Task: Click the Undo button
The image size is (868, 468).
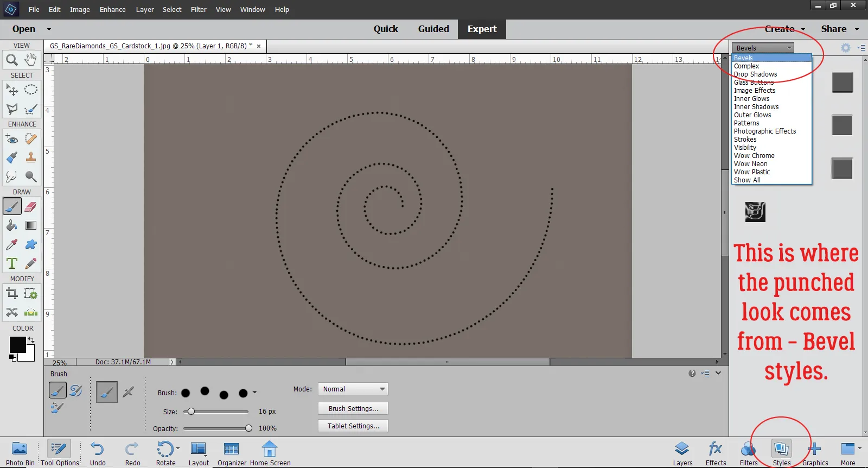Action: [98, 452]
